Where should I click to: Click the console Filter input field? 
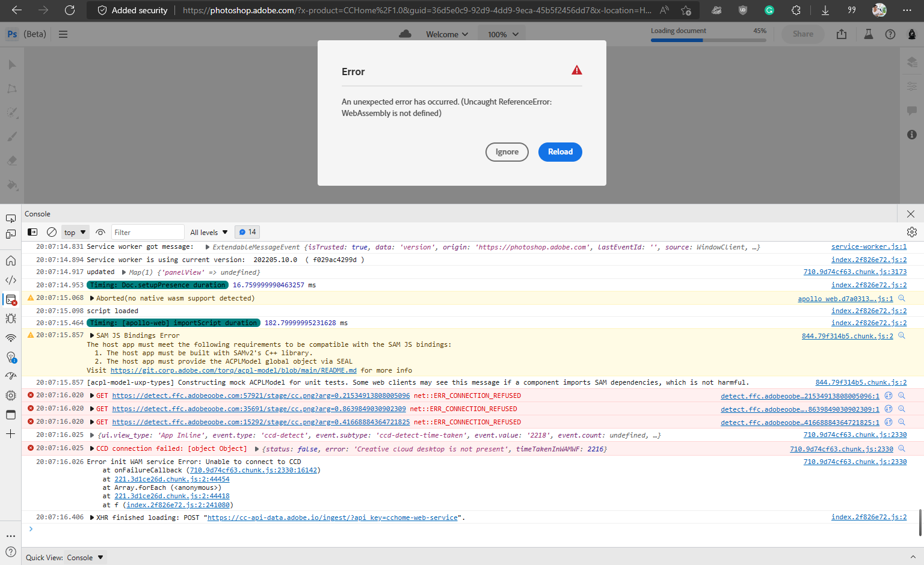(147, 231)
